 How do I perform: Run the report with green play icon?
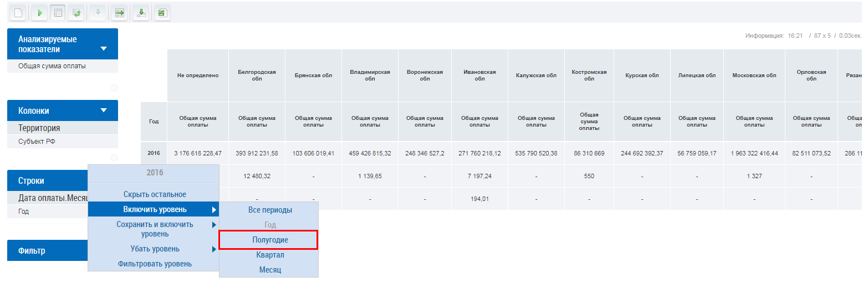(x=39, y=12)
